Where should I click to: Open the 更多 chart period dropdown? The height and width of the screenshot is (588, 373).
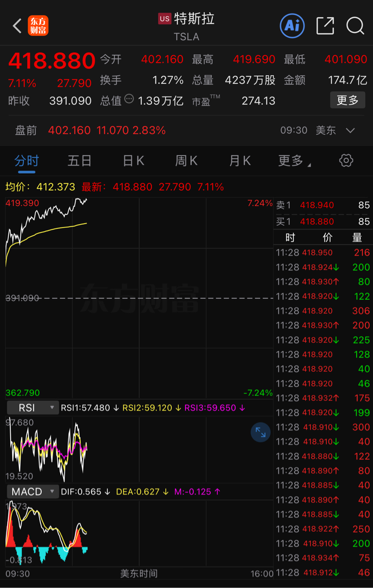click(x=294, y=161)
